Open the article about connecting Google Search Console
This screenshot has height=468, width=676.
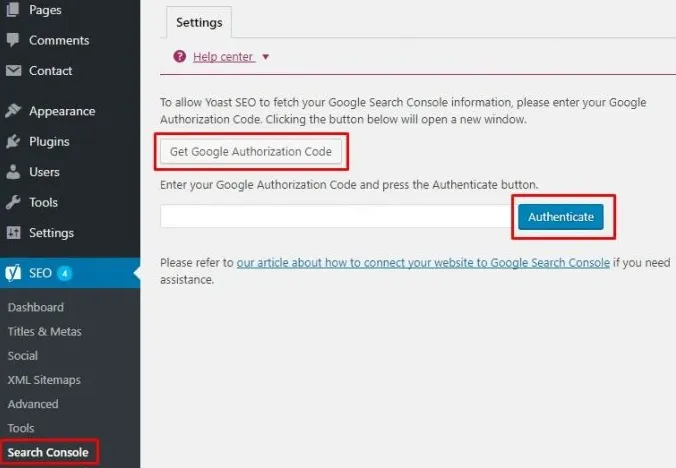(423, 263)
